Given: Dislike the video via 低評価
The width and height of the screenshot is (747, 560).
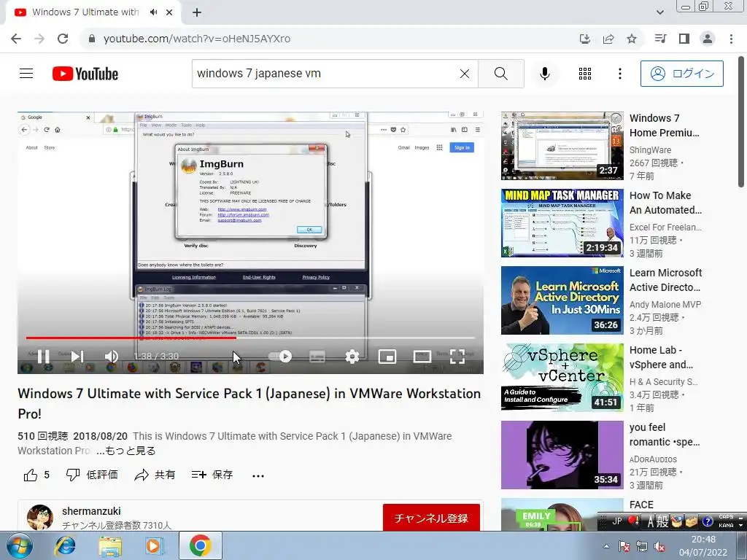Looking at the screenshot, I should [92, 475].
